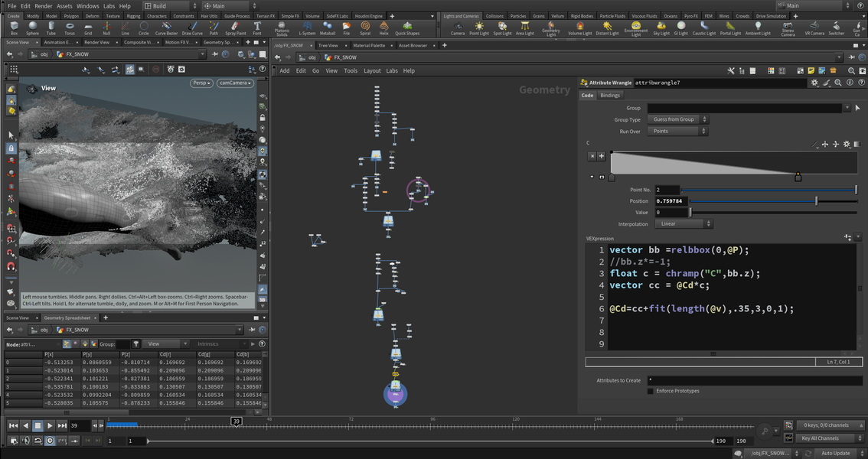Enable the Enforce Prototypes checkbox

651,391
